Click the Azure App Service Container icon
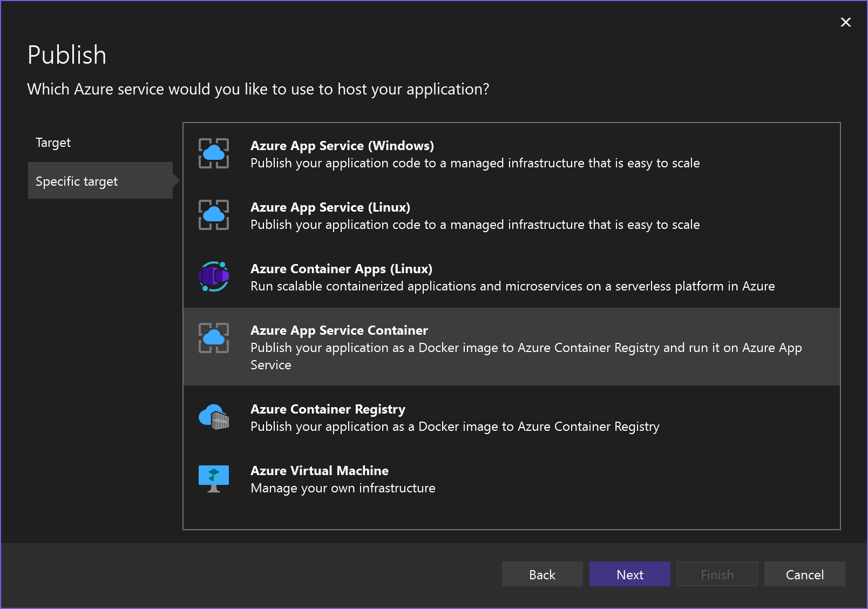 coord(214,338)
